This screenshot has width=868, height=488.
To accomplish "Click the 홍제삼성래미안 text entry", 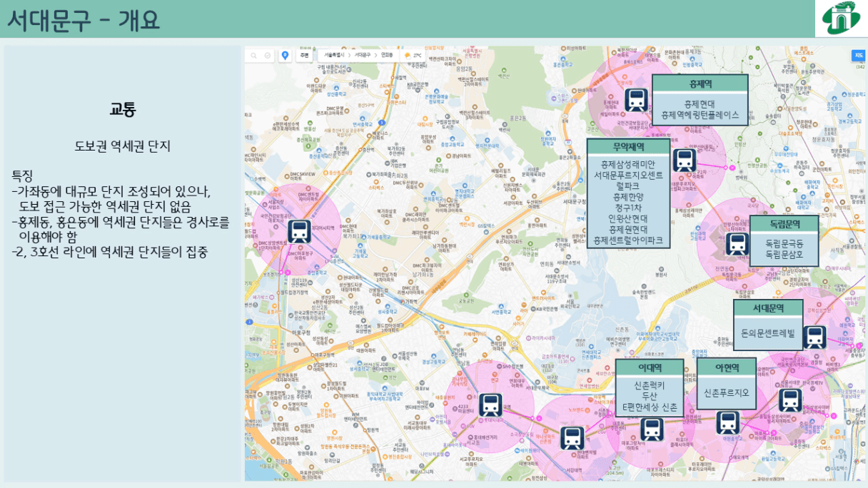I will click(x=628, y=164).
